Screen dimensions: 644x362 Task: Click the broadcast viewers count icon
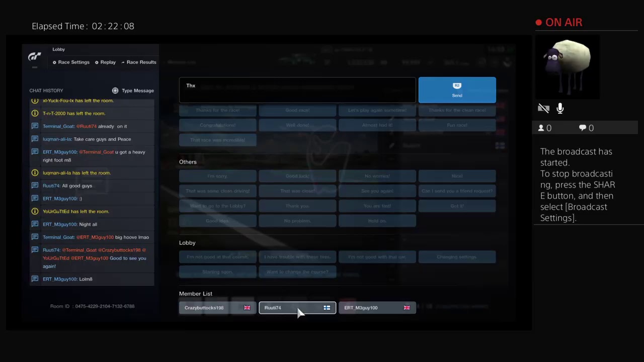tap(541, 128)
